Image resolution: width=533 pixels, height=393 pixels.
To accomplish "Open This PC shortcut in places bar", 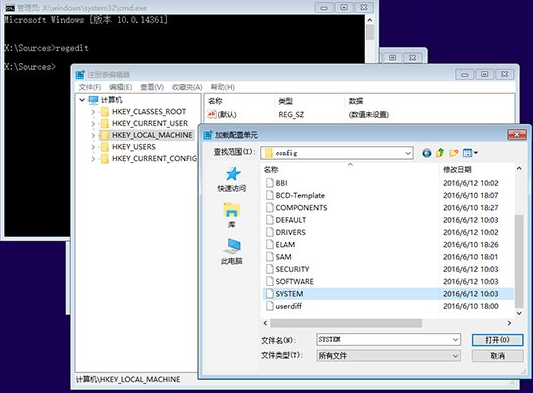I will coord(232,251).
